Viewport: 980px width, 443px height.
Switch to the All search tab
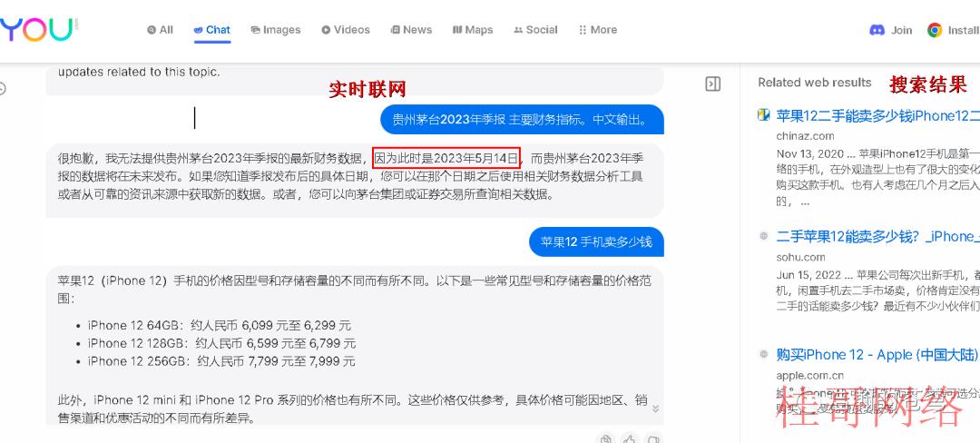pyautogui.click(x=160, y=29)
